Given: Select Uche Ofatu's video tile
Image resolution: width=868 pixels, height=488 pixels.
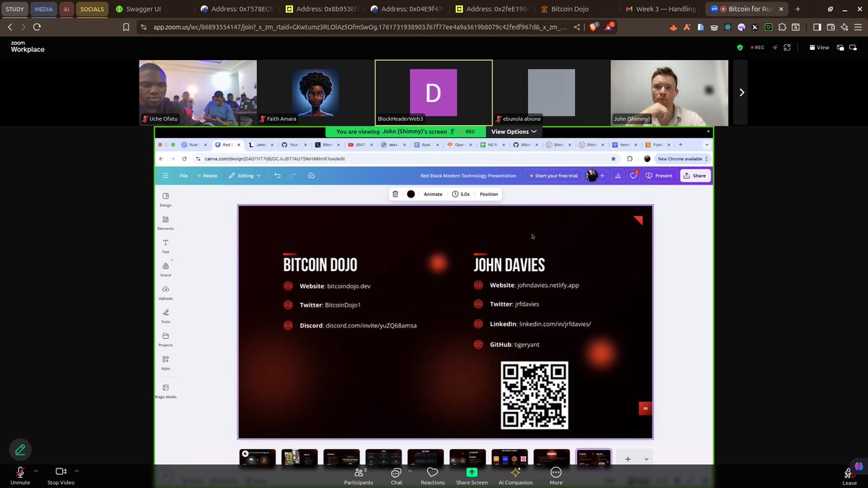Looking at the screenshot, I should (198, 93).
